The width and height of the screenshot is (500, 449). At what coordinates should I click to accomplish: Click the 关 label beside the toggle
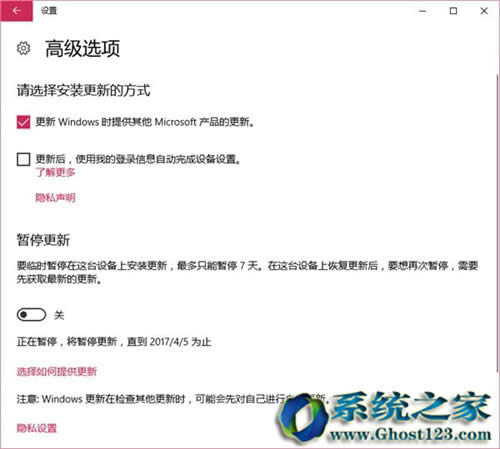pyautogui.click(x=59, y=315)
